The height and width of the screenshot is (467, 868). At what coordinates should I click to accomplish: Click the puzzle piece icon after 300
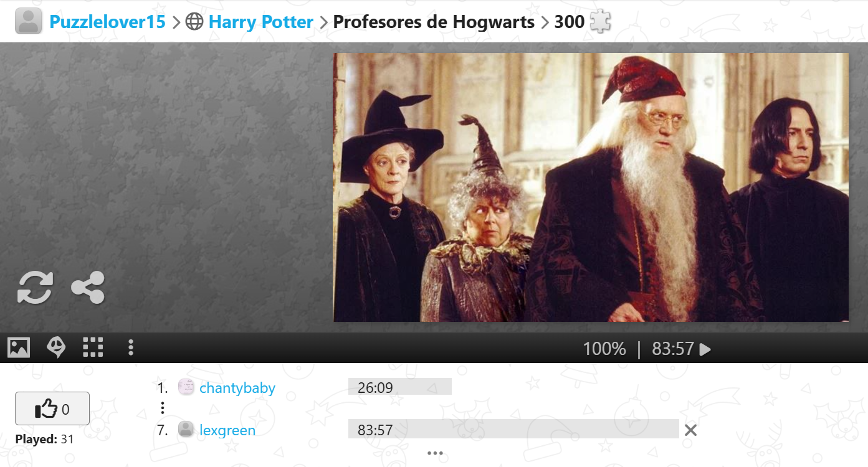[x=601, y=22]
